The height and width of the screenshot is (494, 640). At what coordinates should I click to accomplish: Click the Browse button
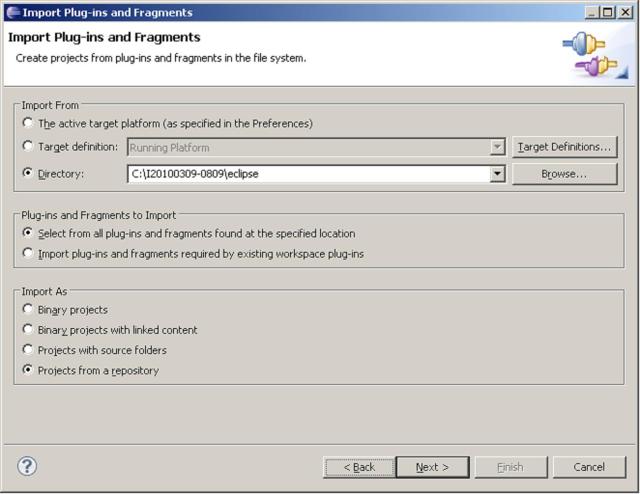pyautogui.click(x=564, y=174)
